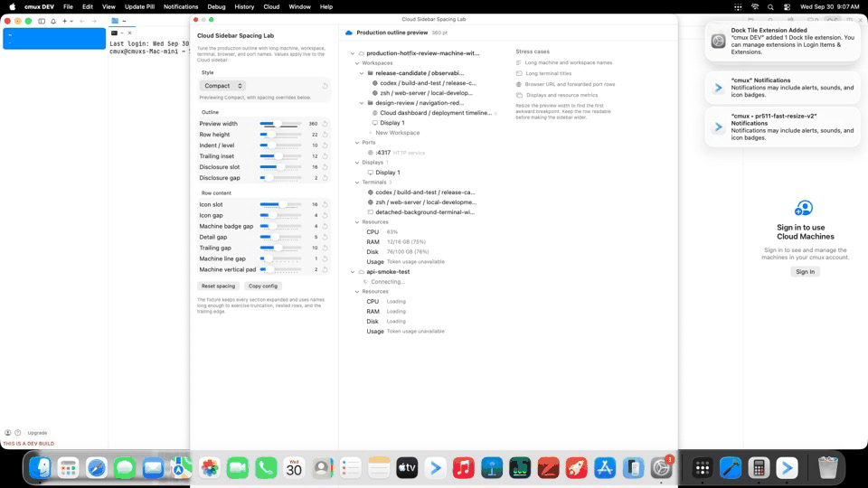
Task: Open the "cmux" Notifications alert
Action: pos(783,88)
